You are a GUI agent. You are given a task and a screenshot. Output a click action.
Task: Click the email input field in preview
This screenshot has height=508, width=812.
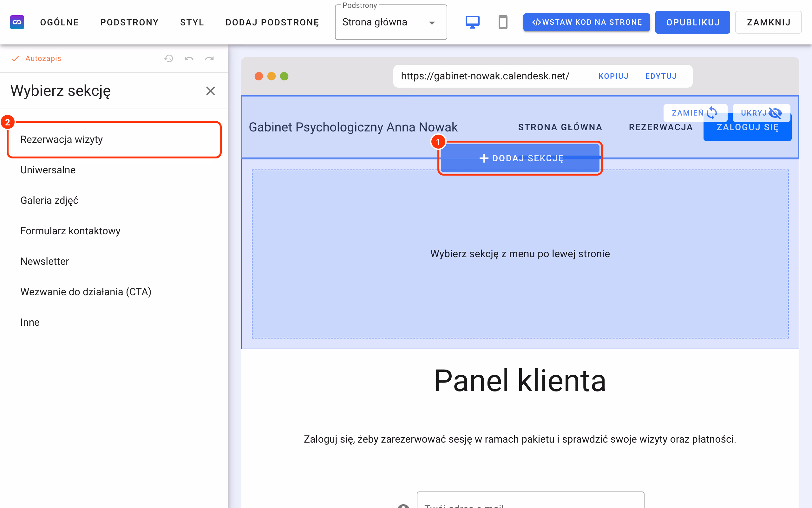coord(530,501)
